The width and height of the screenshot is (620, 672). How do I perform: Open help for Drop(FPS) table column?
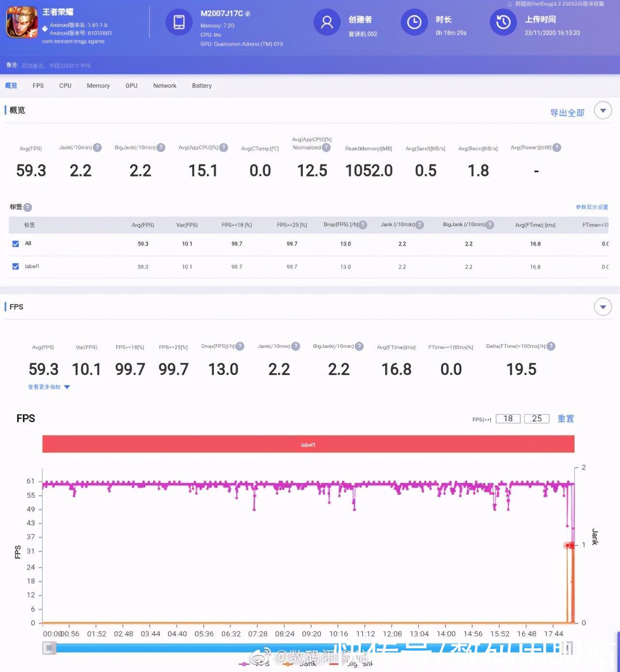(363, 225)
